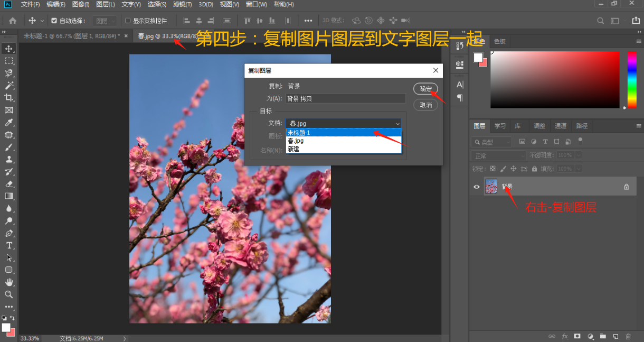Select the Rounded Rectangle shape tool
Viewport: 644px width, 342px height.
[x=9, y=270]
